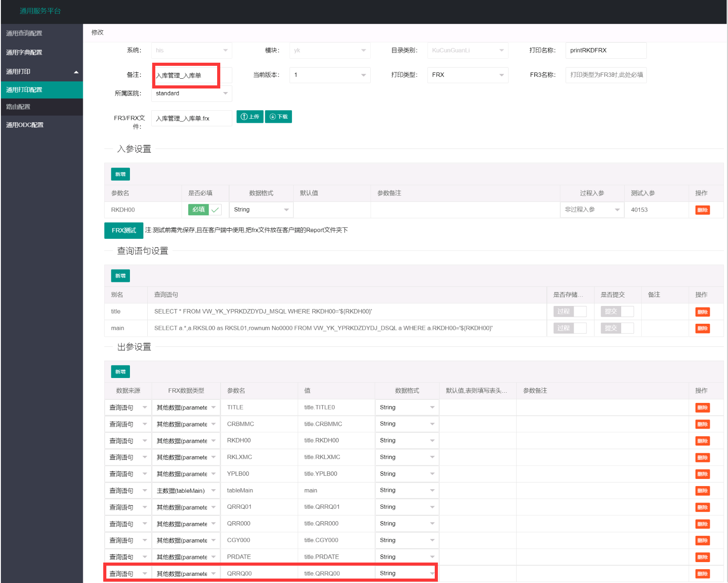Delete the QRRQ00 output parameter row

[x=702, y=574]
